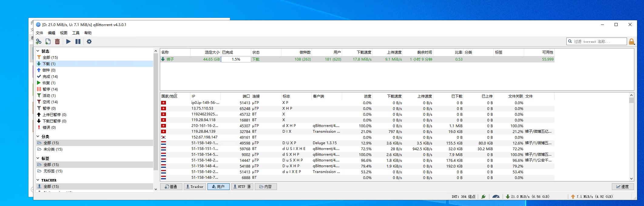Collapse the 分类 section
The width and height of the screenshot is (644, 206).
click(x=38, y=137)
